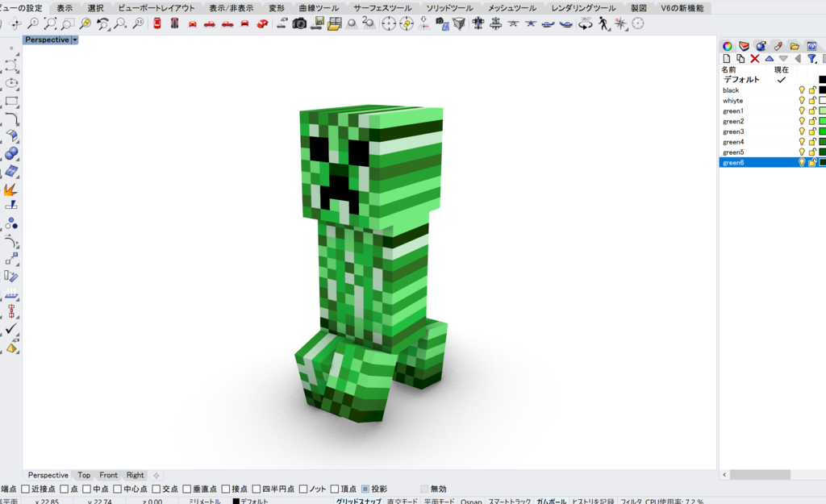Image resolution: width=826 pixels, height=504 pixels.
Task: Toggle スマートトラック in status bar
Action: click(510, 502)
